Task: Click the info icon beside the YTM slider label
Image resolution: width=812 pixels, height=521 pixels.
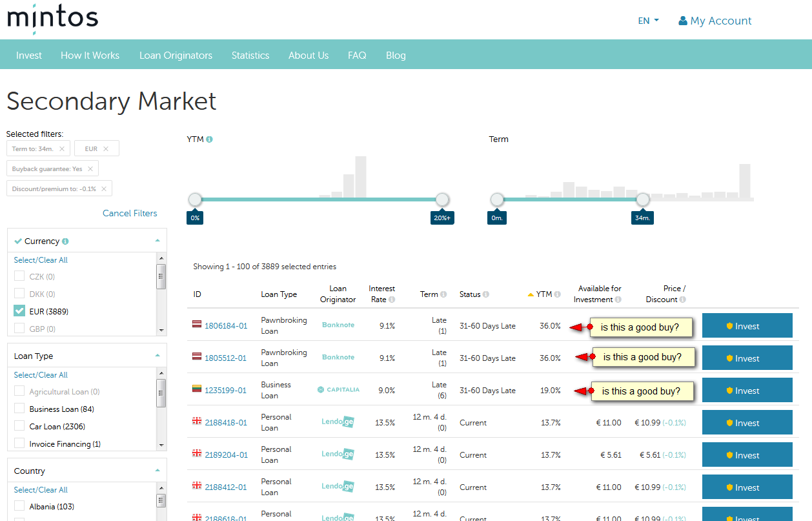Action: [x=210, y=139]
